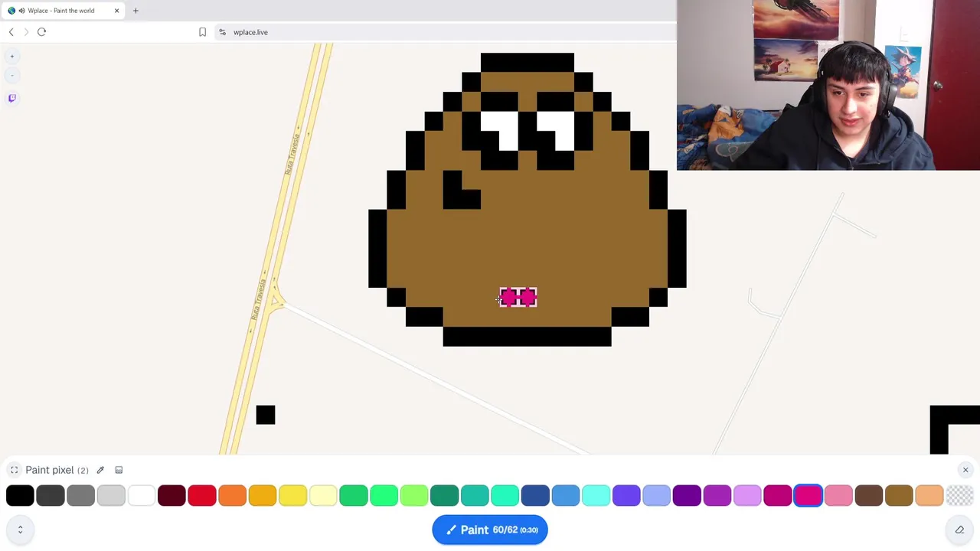Zoom in the map with plus button
Image resolution: width=980 pixels, height=551 pixels.
12,56
